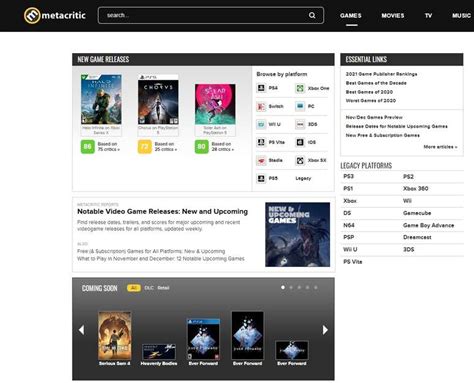Open Best Games of 2020 link
The image size is (474, 383).
369,92
